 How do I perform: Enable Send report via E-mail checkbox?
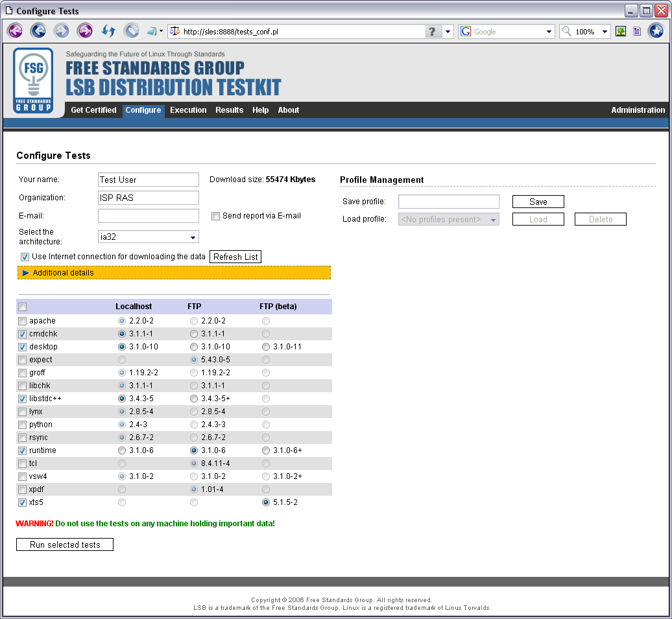point(215,216)
